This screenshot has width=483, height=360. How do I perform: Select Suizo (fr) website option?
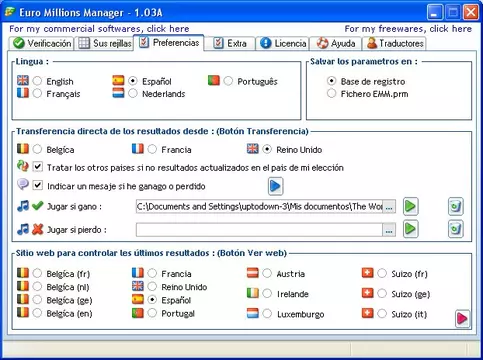pos(382,273)
